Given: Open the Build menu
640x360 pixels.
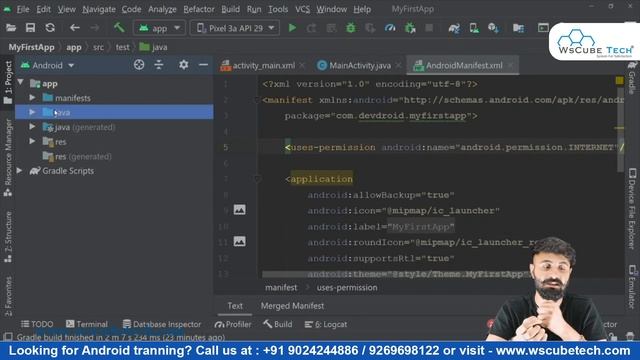Looking at the screenshot, I should click(231, 9).
